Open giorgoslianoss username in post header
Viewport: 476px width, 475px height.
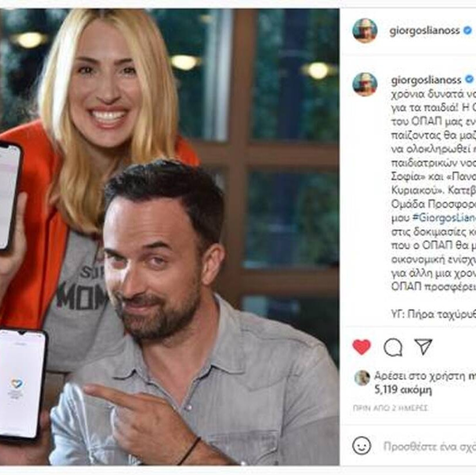(424, 31)
